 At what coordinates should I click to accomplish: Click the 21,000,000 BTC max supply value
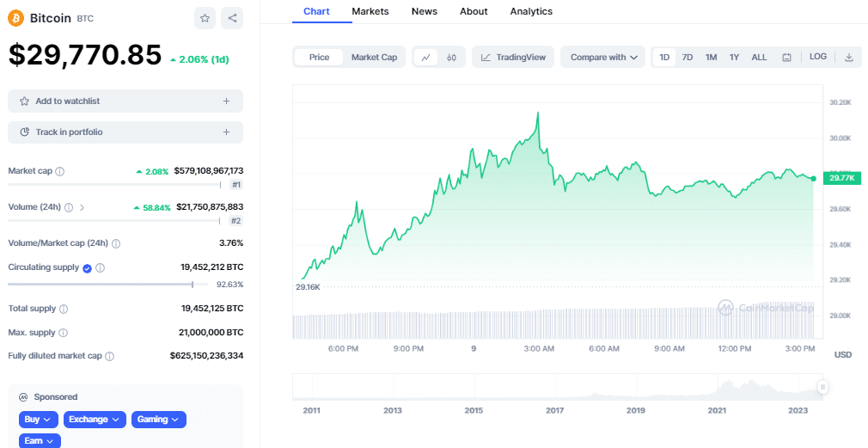[x=211, y=332]
